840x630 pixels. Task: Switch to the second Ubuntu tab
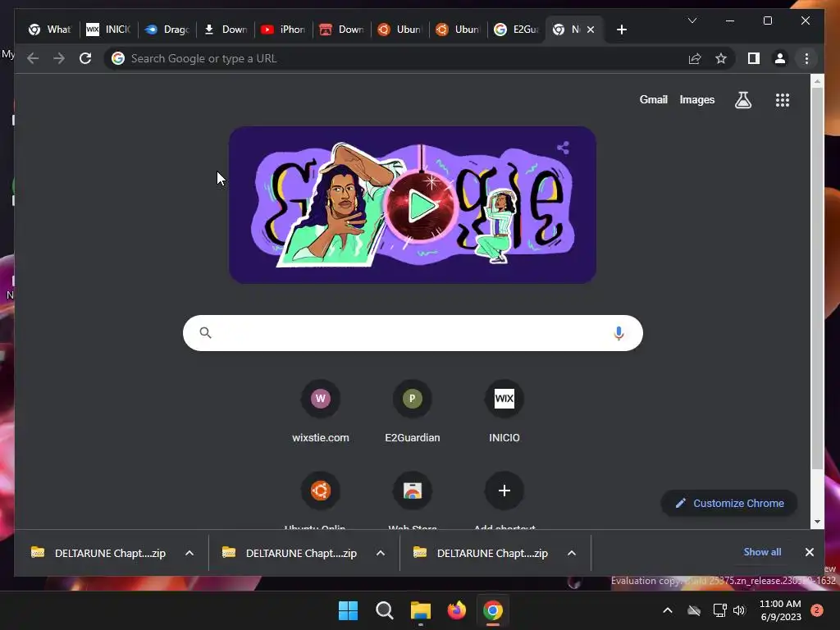(459, 30)
